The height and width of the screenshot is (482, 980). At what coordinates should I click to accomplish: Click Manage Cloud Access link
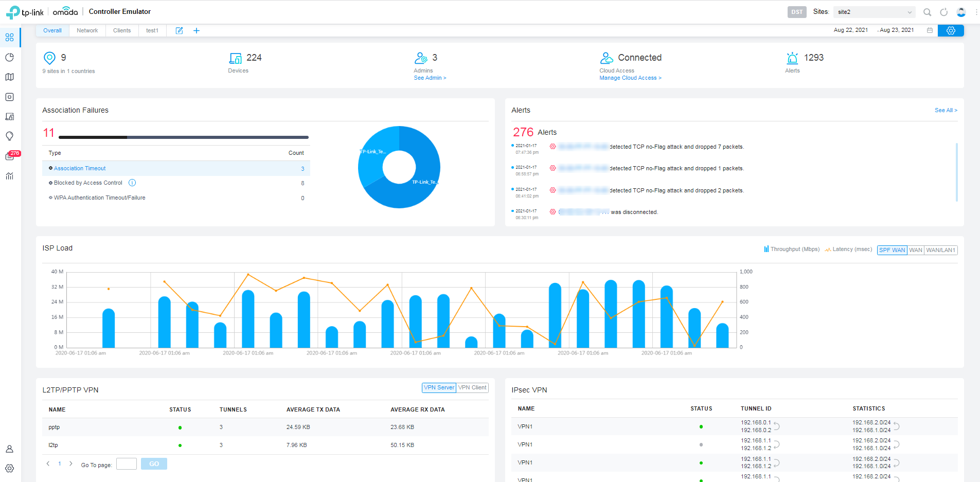point(630,78)
